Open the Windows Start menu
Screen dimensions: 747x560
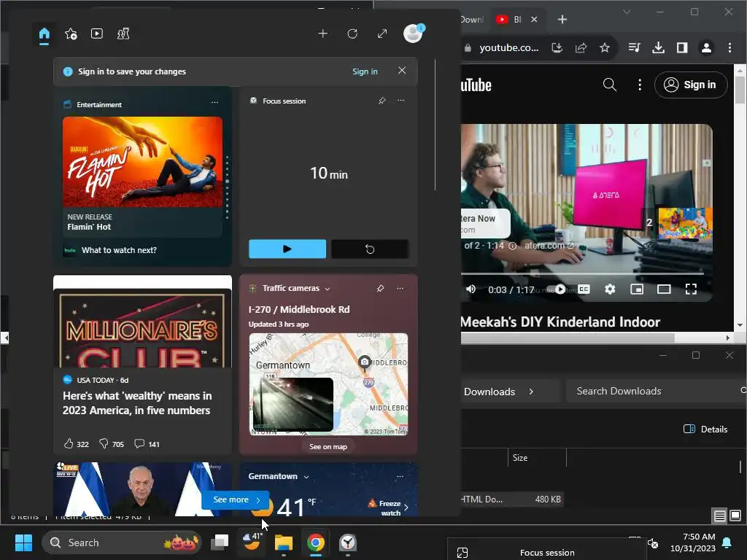[x=23, y=542]
